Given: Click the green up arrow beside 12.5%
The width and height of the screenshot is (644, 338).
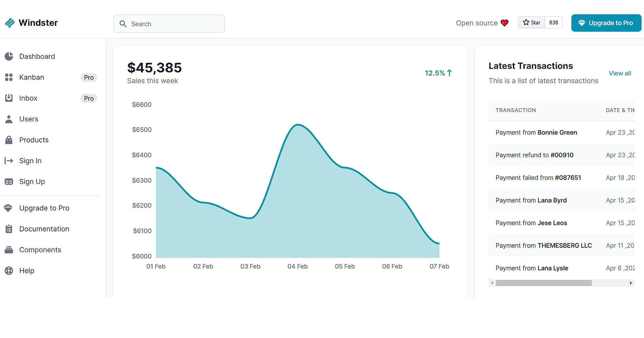Looking at the screenshot, I should [449, 73].
